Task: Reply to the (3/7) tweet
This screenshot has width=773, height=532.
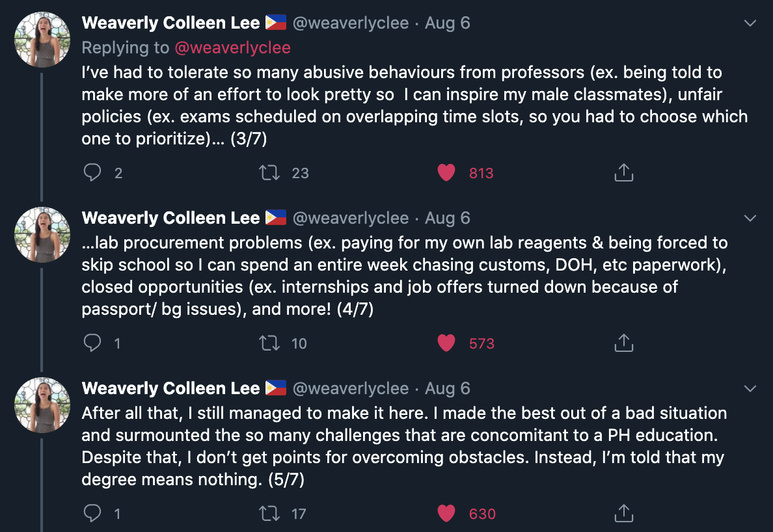Action: 93,172
